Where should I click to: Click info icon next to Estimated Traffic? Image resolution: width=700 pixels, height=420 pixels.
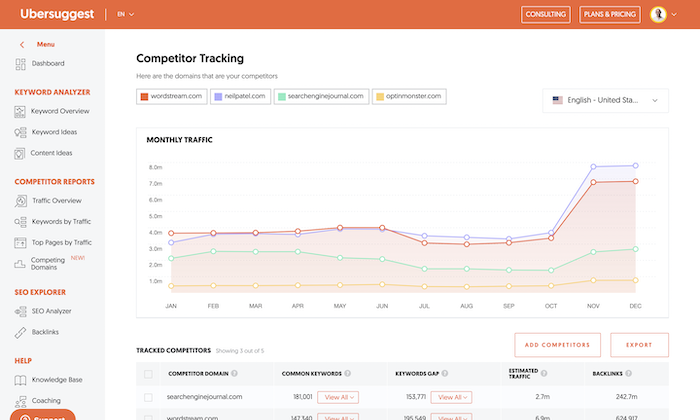tap(544, 374)
